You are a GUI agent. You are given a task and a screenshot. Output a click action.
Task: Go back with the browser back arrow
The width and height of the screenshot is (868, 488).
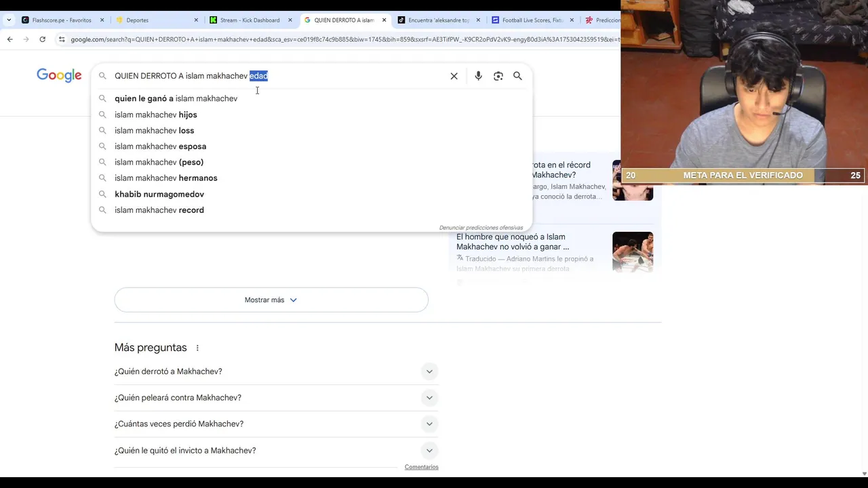tap(10, 39)
